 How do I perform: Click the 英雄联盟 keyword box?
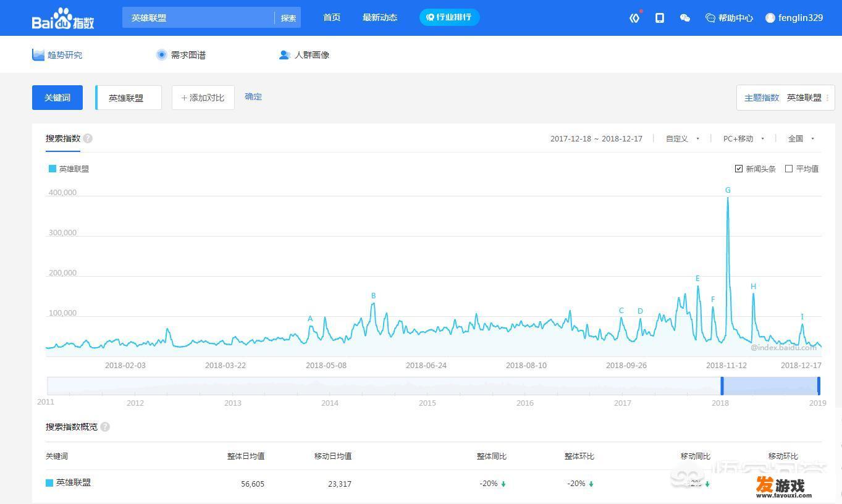(128, 98)
